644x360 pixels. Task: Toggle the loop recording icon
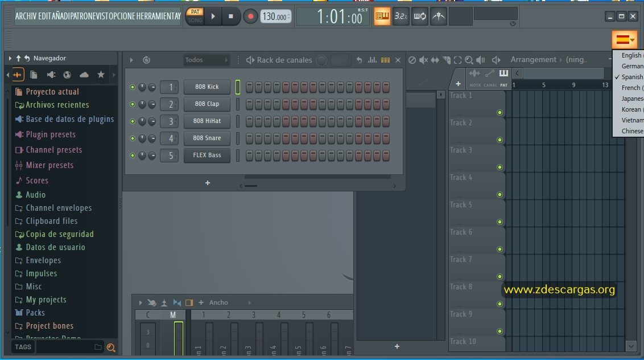click(419, 17)
